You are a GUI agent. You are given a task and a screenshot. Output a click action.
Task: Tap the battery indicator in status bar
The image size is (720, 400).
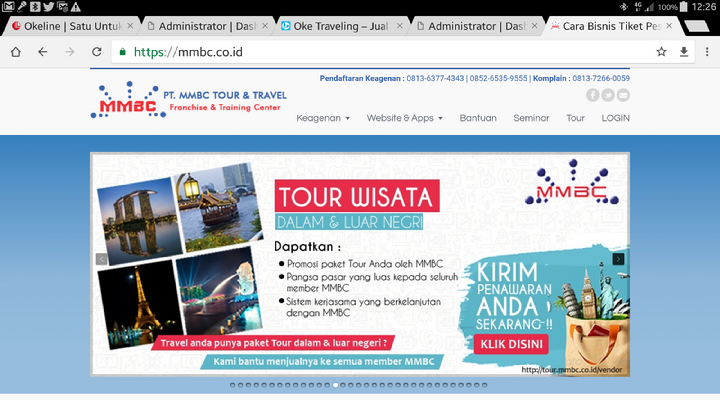[x=684, y=6]
